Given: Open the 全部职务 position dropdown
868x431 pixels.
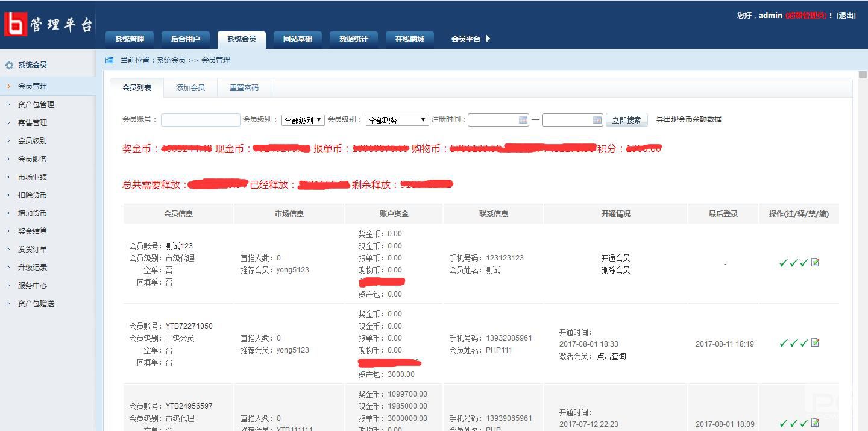Looking at the screenshot, I should (x=397, y=120).
